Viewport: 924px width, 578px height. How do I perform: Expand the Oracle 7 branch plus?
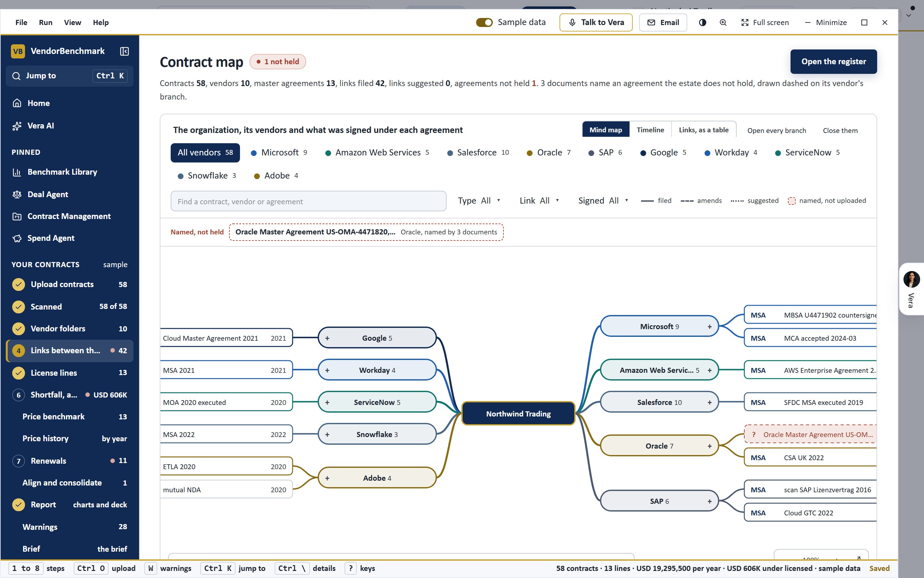(709, 446)
